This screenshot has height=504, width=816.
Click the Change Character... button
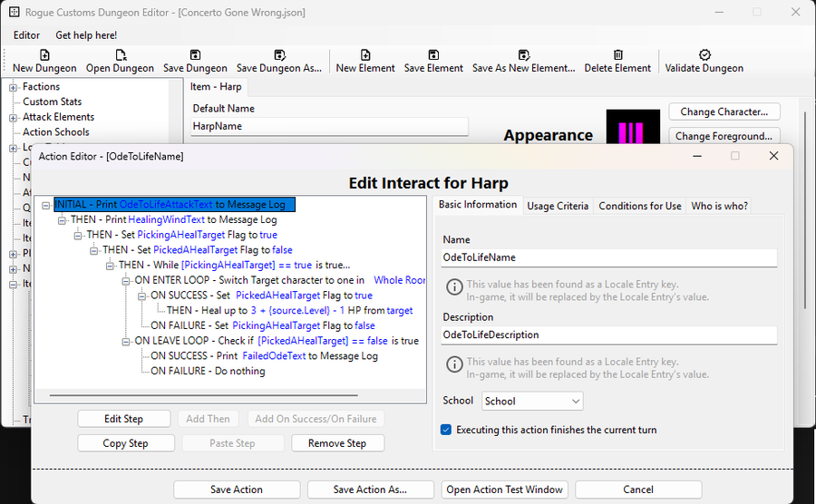point(724,111)
